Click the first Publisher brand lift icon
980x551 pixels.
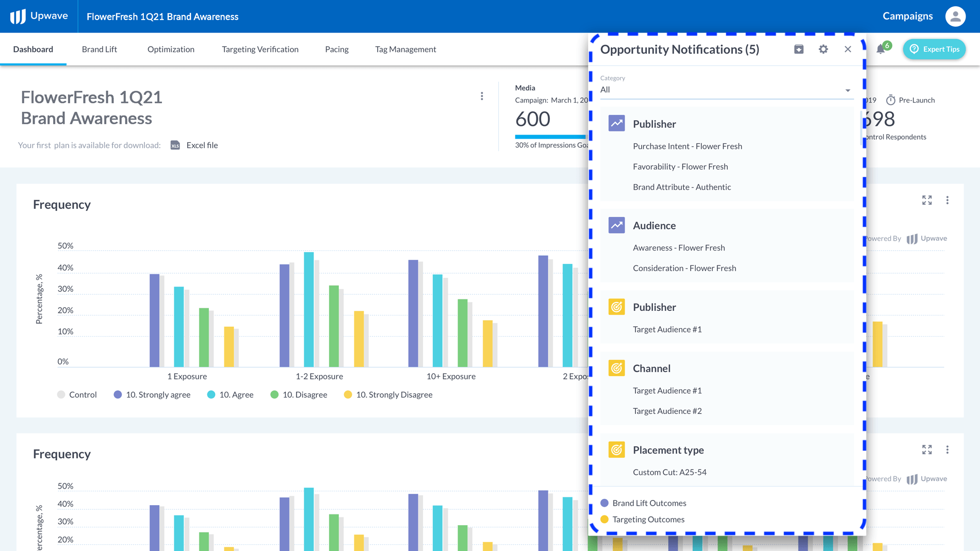616,123
